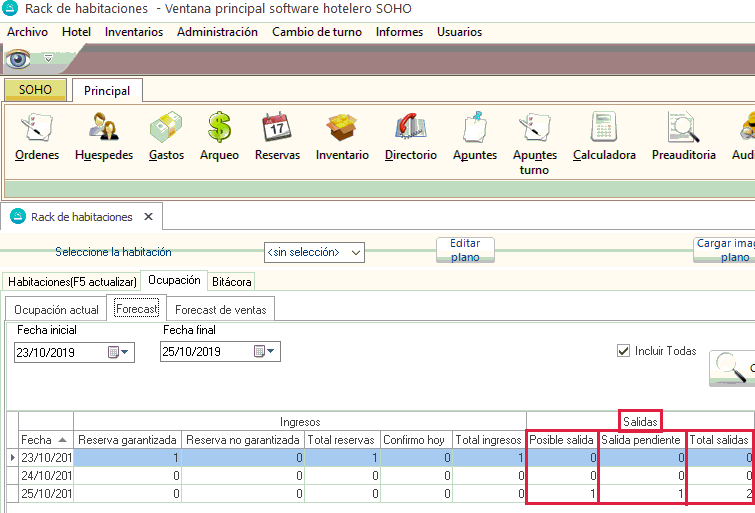
Task: Switch to the Bitácora tab
Action: click(231, 282)
